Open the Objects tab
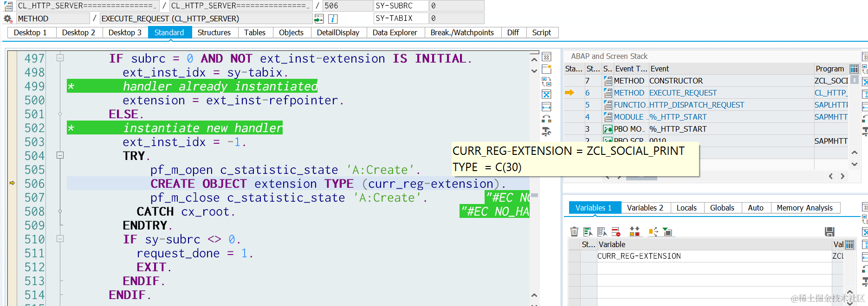This screenshot has height=306, width=868. coord(291,32)
